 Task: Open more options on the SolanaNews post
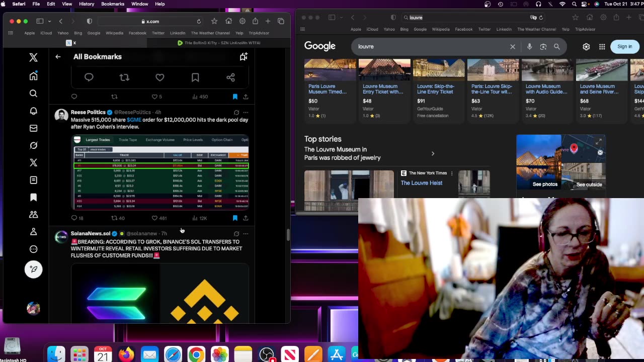pos(246,234)
